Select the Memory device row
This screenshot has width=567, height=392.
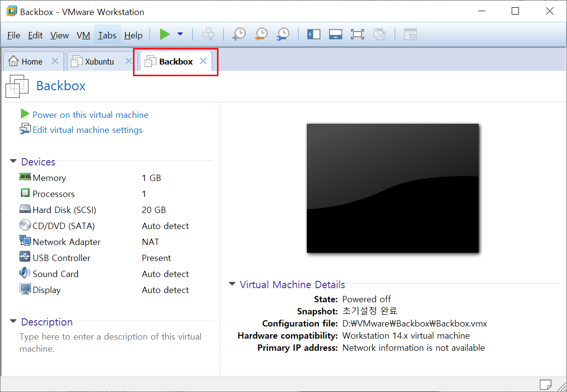(x=104, y=178)
